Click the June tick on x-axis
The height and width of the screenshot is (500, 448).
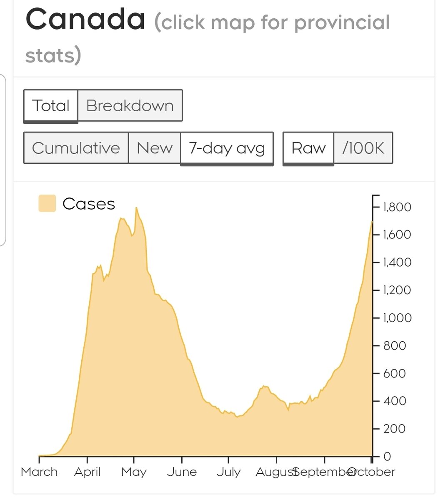point(182,460)
